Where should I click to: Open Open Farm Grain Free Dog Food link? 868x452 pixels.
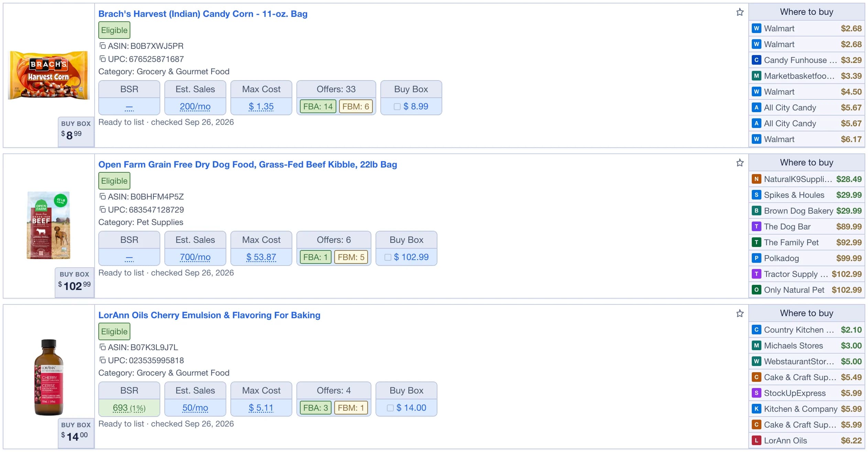248,164
